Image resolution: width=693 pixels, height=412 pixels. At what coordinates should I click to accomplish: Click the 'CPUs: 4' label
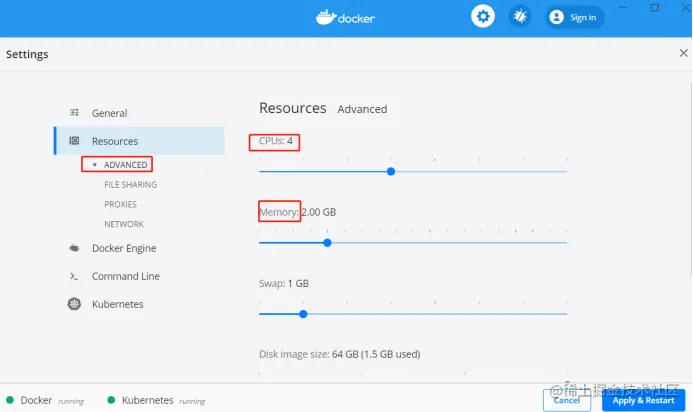pos(276,141)
